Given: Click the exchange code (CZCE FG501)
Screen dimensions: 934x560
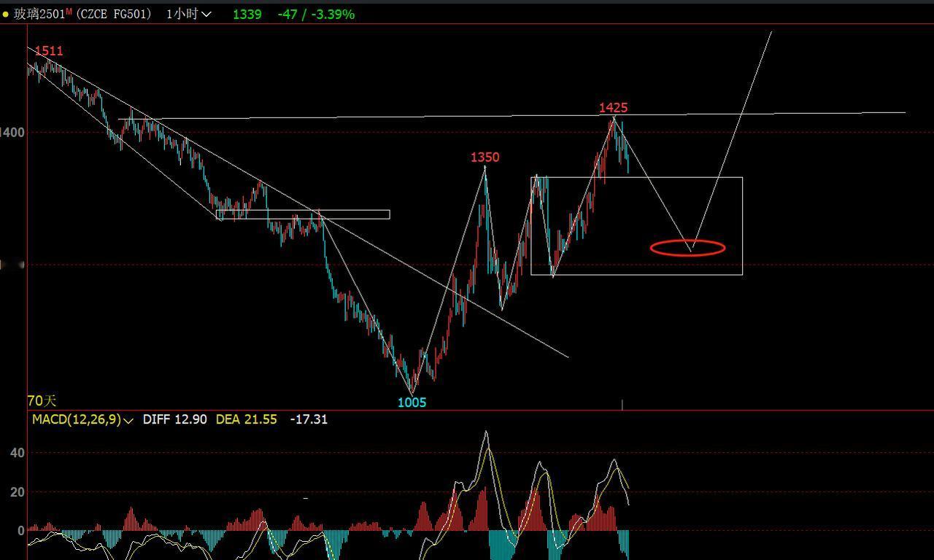Looking at the screenshot, I should point(112,14).
